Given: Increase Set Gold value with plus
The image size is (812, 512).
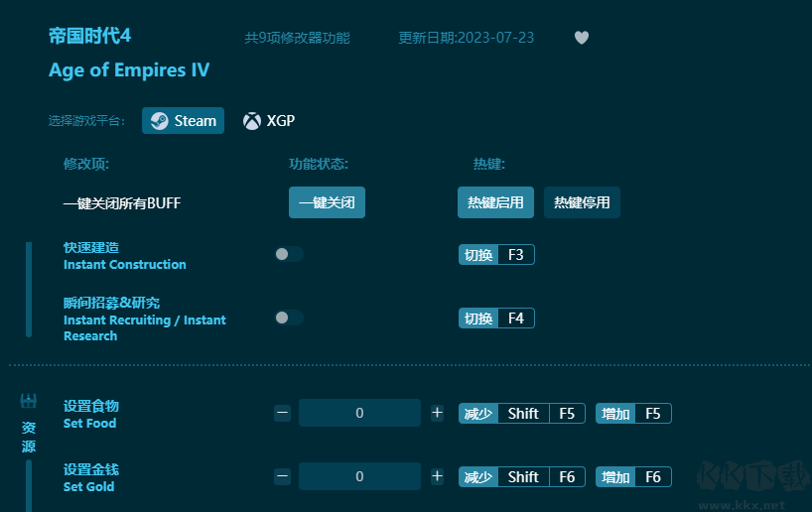Looking at the screenshot, I should (x=437, y=476).
